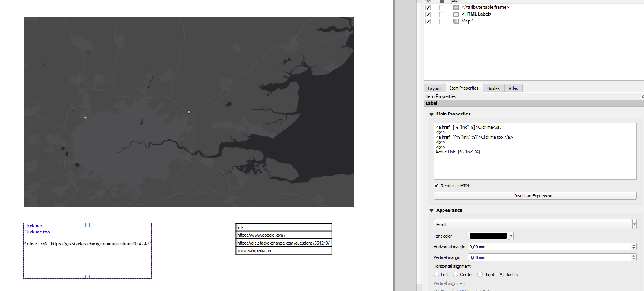Click the gis.stackexchange.com questions table cell
Screen dimensions: 644x291
284,243
